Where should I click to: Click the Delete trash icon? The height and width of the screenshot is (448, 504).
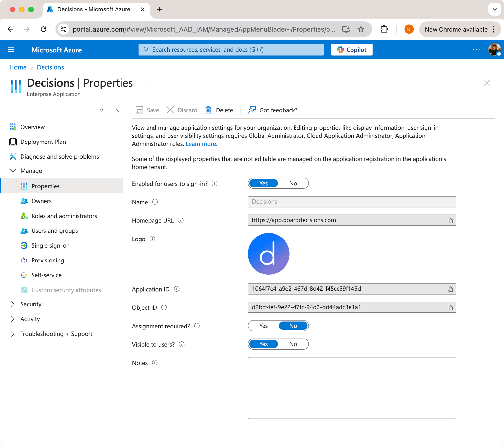208,110
